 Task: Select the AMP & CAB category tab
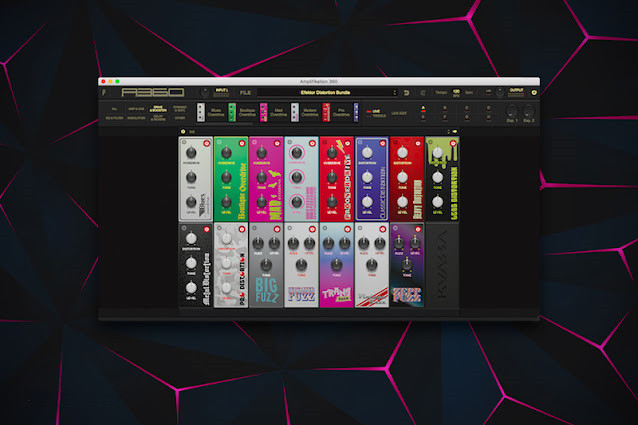pos(136,109)
